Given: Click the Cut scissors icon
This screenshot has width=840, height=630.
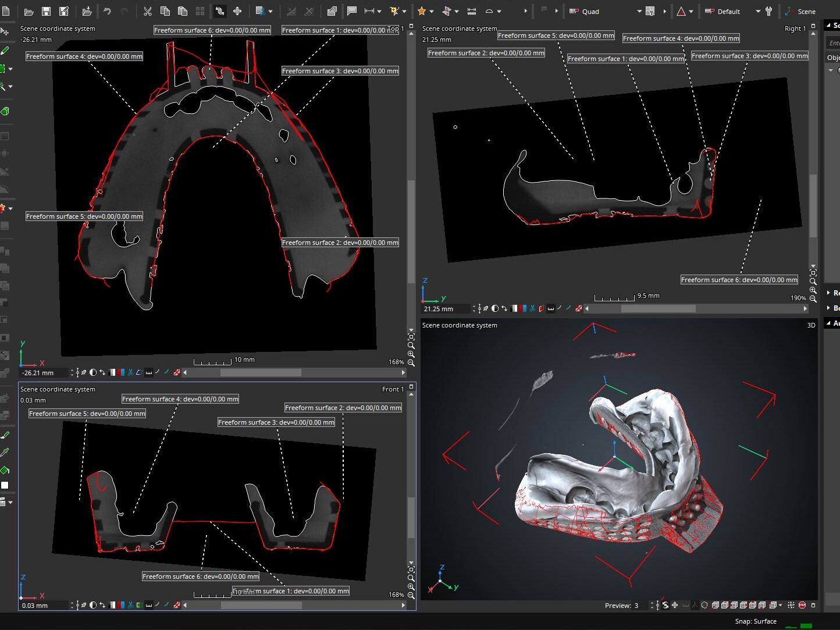Looking at the screenshot, I should pos(147,11).
